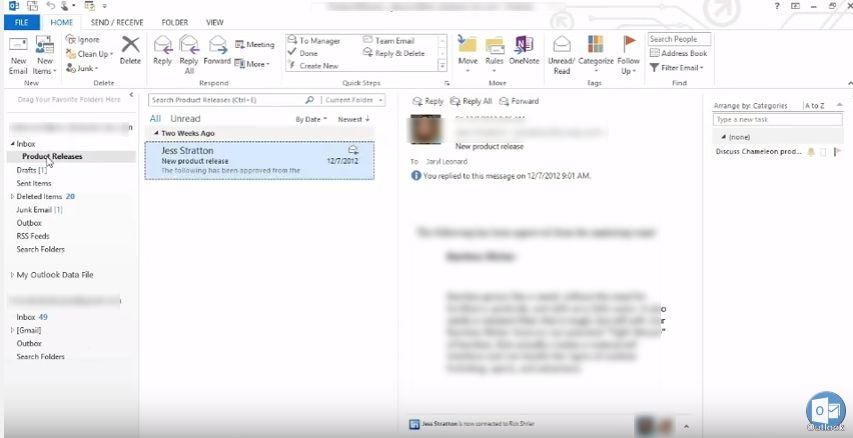Click Forward in reading pane
853x438 pixels.
[518, 101]
